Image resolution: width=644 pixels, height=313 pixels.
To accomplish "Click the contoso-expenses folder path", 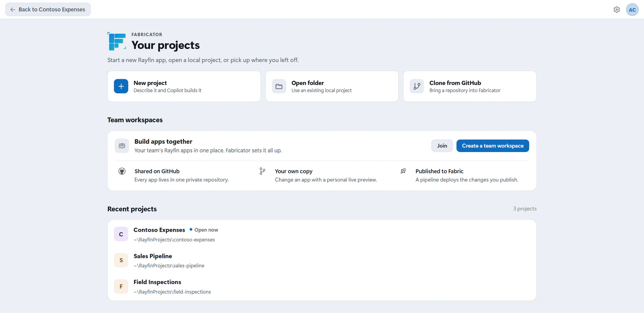I will click(174, 240).
